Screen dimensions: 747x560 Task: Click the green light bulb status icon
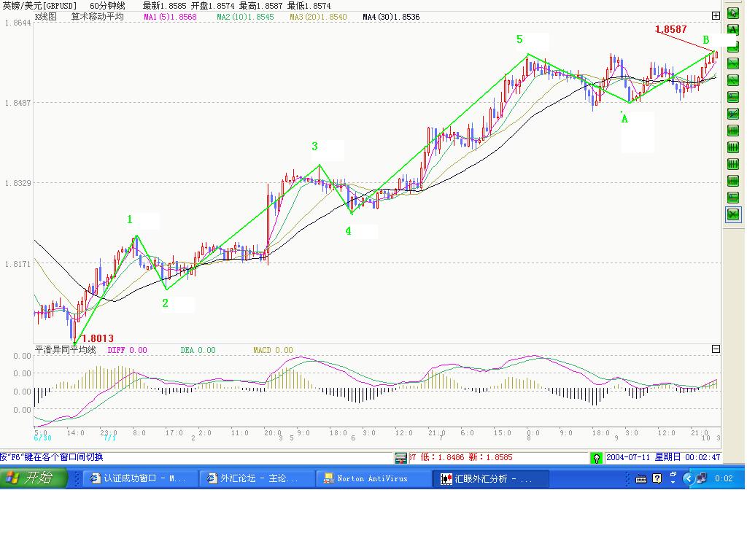[596, 458]
